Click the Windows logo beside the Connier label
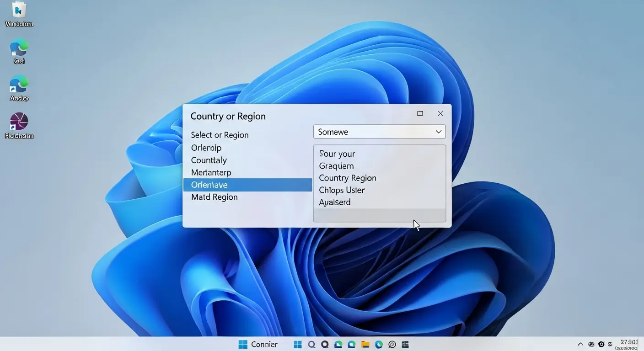The image size is (644, 351). [243, 345]
